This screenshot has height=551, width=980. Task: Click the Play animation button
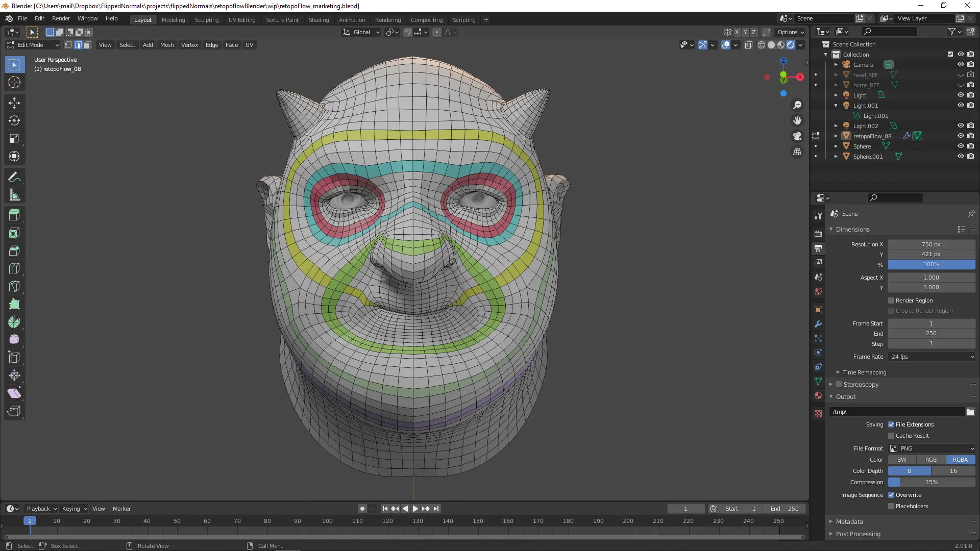coord(415,509)
